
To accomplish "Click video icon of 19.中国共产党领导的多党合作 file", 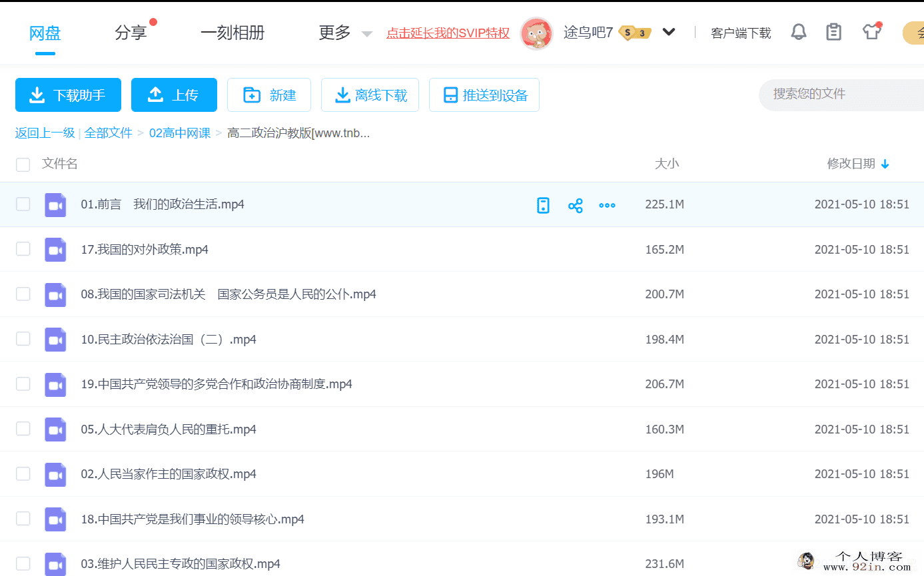I will pos(55,384).
